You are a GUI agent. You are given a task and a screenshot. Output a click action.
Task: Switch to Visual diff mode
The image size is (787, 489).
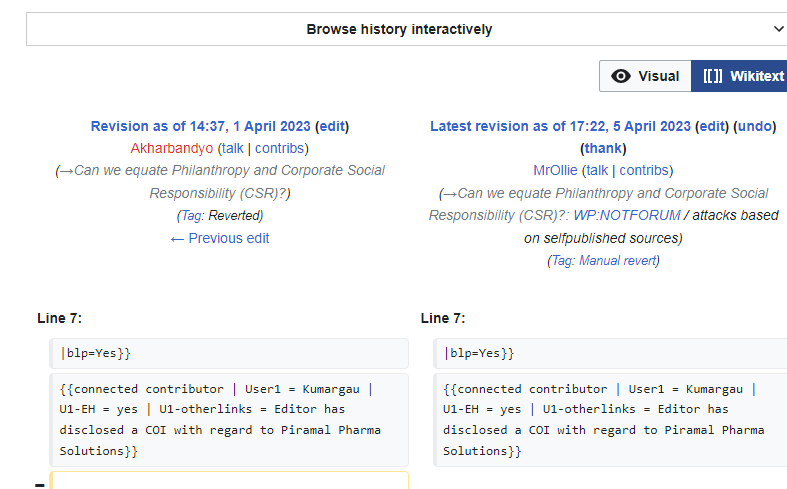click(x=645, y=76)
